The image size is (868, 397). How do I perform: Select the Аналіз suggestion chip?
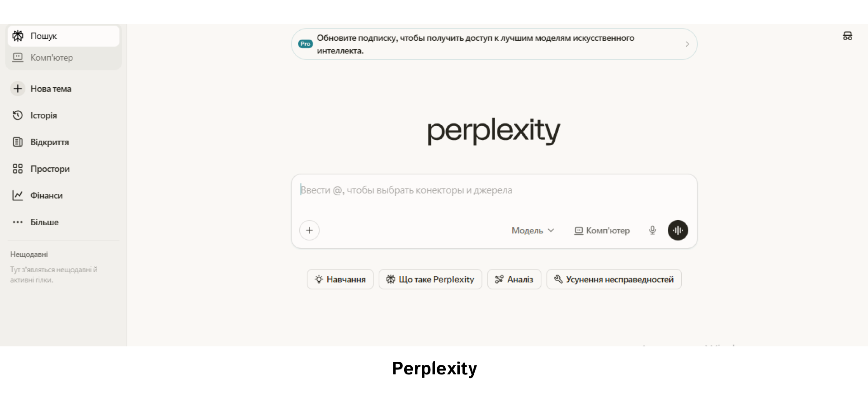[x=514, y=279]
